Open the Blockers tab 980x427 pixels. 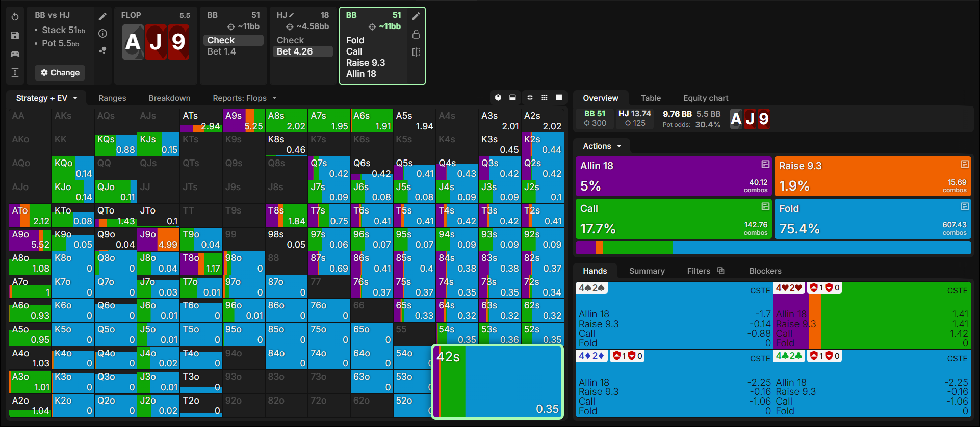[x=765, y=271]
